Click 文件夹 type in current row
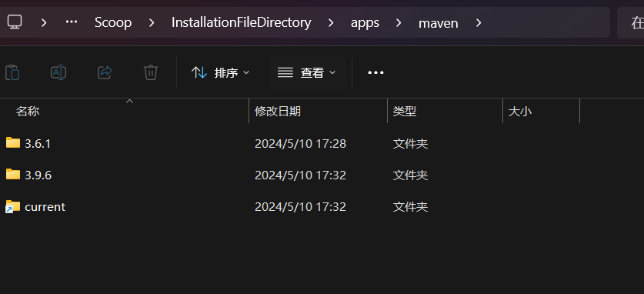 pos(410,206)
